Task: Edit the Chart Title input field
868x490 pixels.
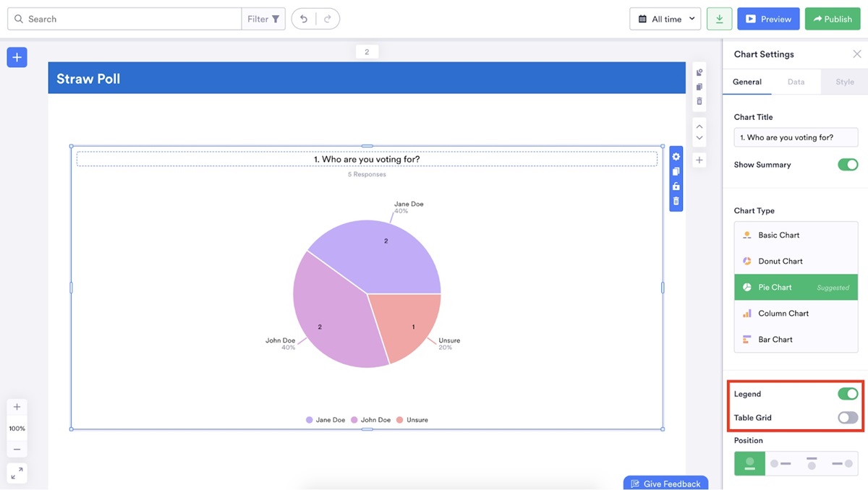Action: tap(795, 137)
